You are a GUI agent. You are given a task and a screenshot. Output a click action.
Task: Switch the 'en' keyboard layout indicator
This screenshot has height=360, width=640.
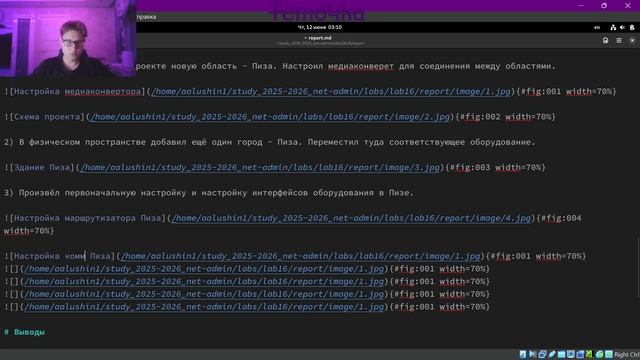coord(597,27)
